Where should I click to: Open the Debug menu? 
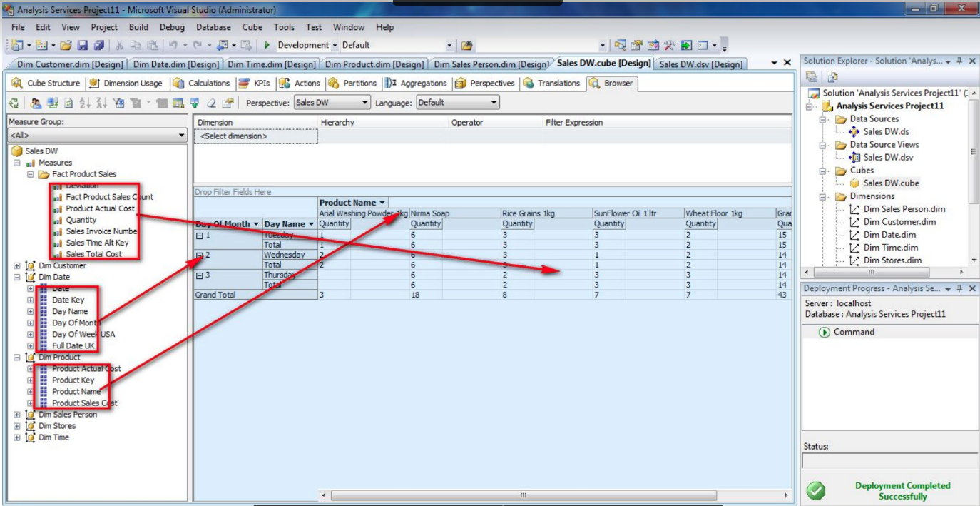click(172, 27)
